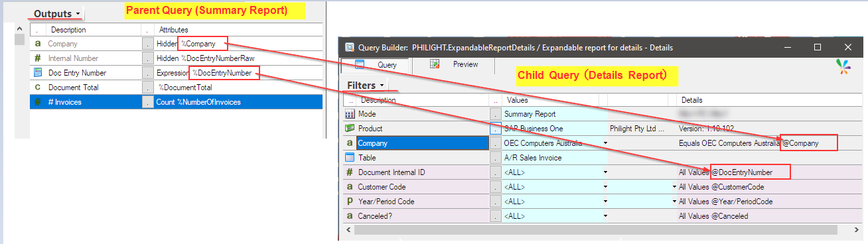Click Hidden %DocEntryNumberRaw attribute cell
The image size is (868, 244).
tap(238, 58)
